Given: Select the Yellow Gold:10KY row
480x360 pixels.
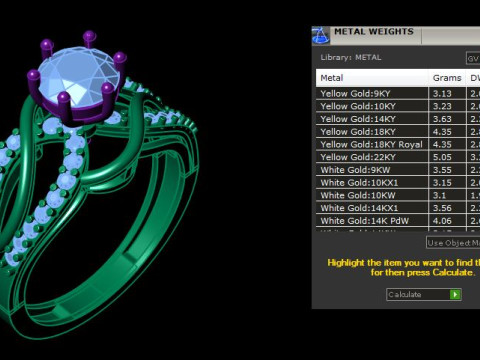Looking at the screenshot, I should coord(398,106).
